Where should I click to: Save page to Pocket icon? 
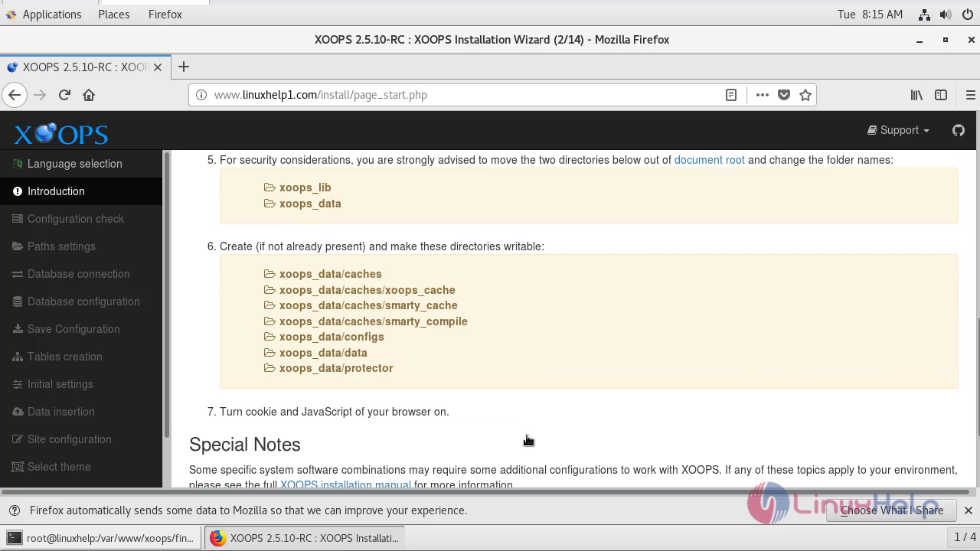784,95
